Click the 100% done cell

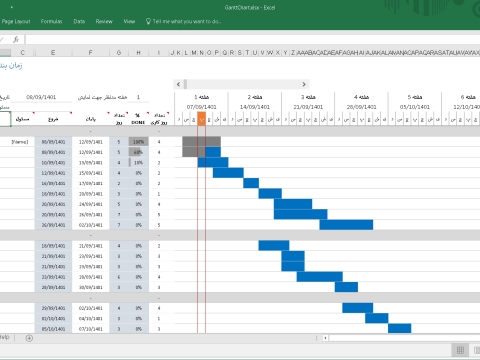click(x=138, y=142)
